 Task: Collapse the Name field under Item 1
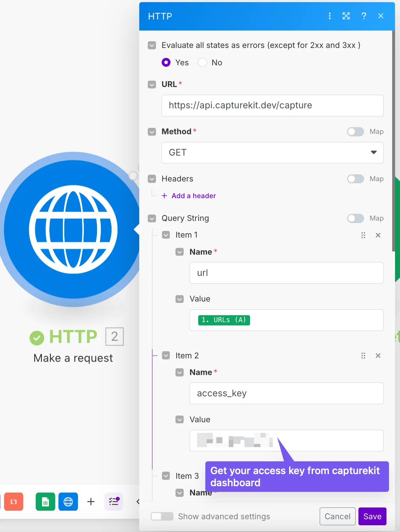(180, 252)
